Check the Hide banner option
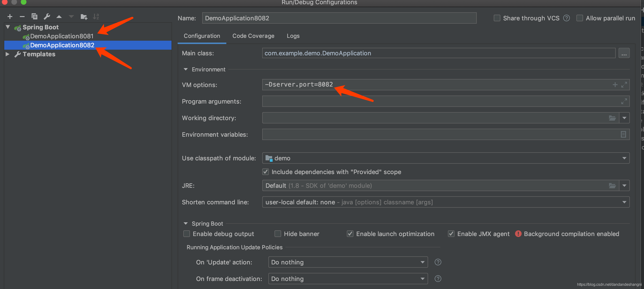The image size is (644, 289). click(x=278, y=234)
